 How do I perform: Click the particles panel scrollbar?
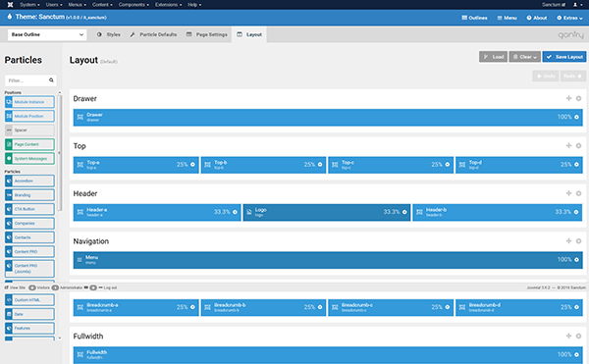point(59,152)
